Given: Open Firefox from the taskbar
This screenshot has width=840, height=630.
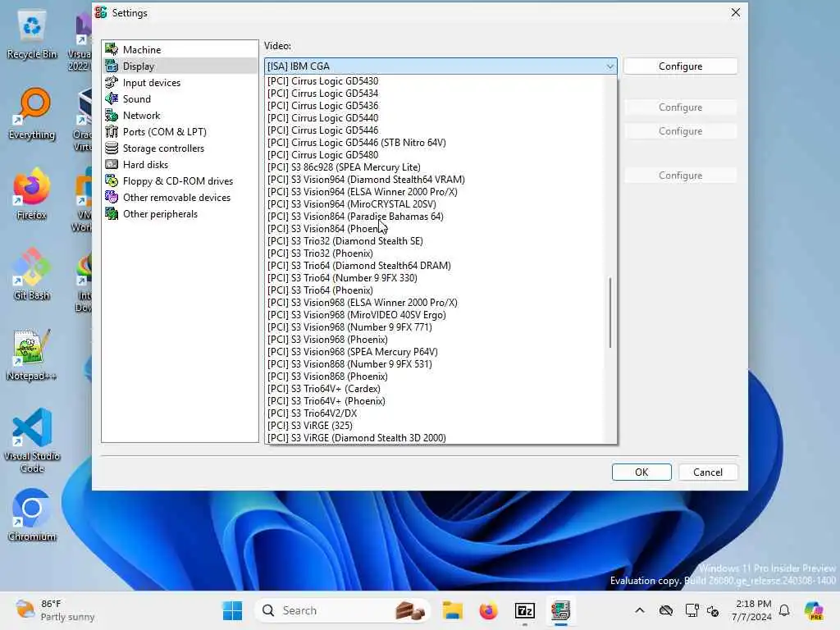Looking at the screenshot, I should pos(489,610).
